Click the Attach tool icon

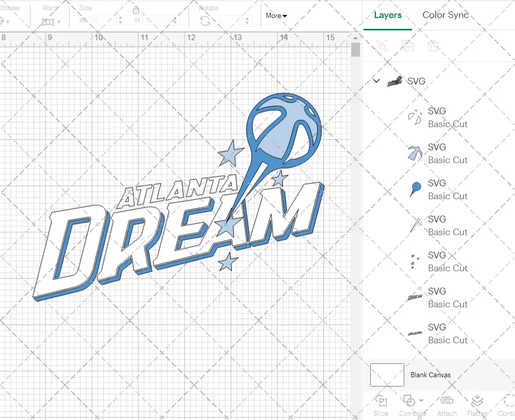[447, 400]
